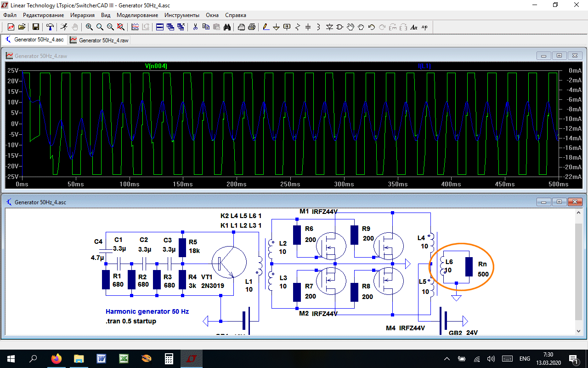Click the Run simulation icon
The height and width of the screenshot is (368, 588).
coord(64,27)
